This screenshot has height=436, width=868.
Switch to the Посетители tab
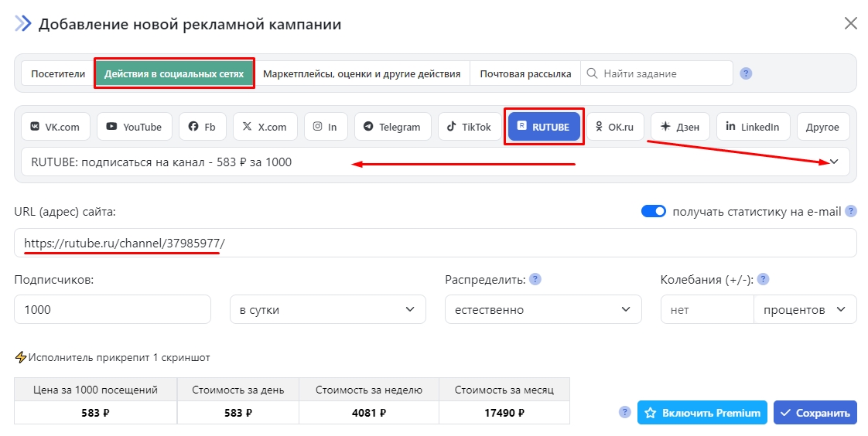click(58, 74)
